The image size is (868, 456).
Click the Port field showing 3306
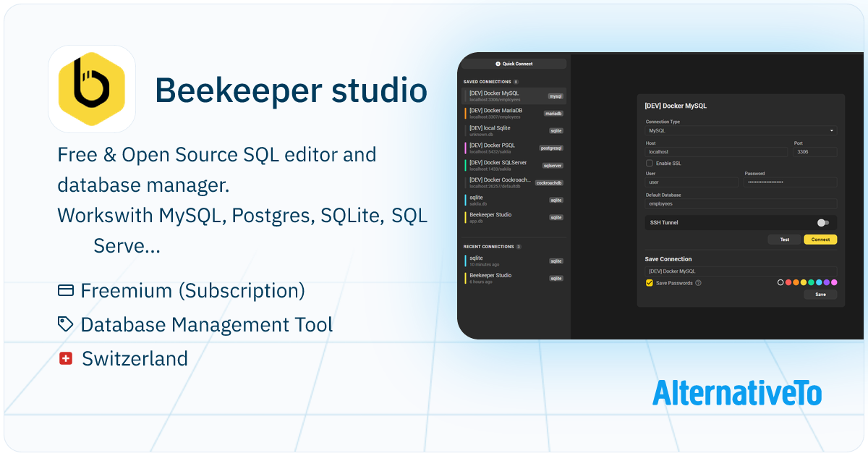click(815, 152)
